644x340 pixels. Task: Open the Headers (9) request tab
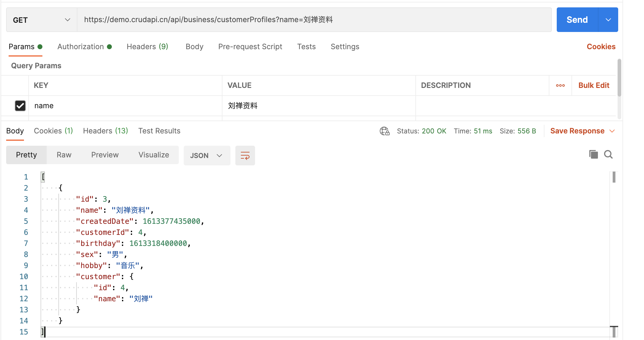click(x=147, y=47)
